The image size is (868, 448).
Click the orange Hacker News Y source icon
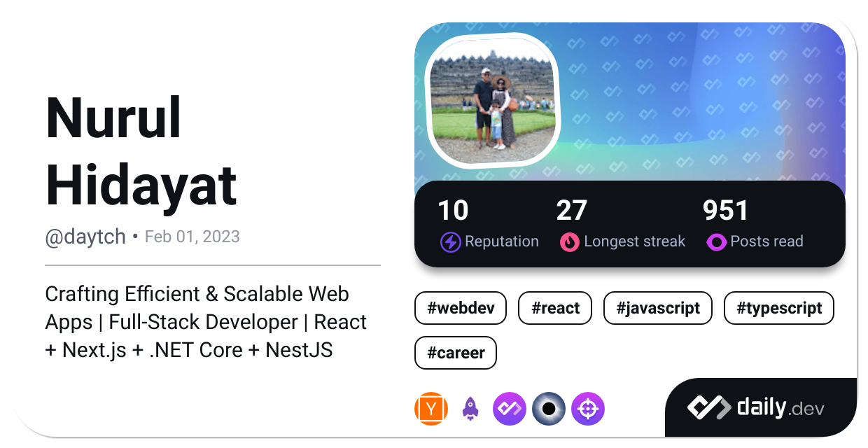(x=430, y=409)
